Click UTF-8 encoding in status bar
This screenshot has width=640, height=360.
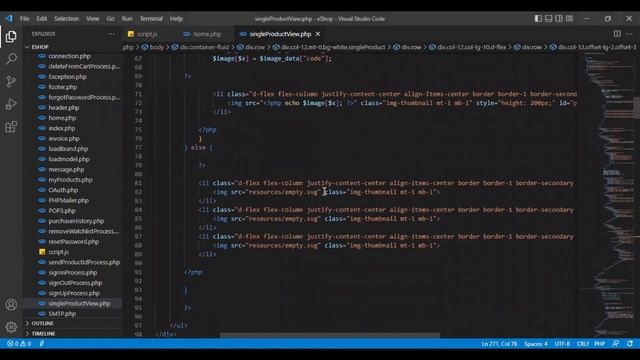562,344
